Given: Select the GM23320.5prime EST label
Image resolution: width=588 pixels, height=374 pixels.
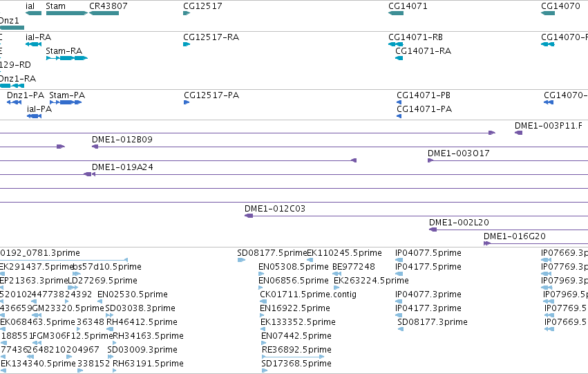Looking at the screenshot, I should pyautogui.click(x=68, y=308).
